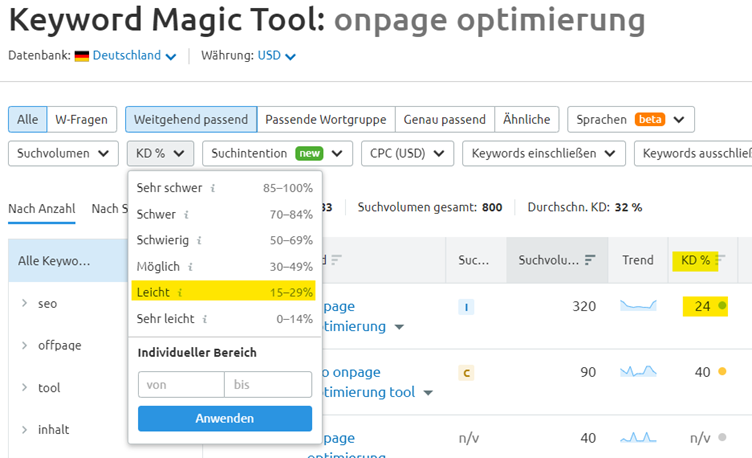Image resolution: width=752 pixels, height=458 pixels.
Task: Select the Alle keyword filter
Action: click(27, 119)
